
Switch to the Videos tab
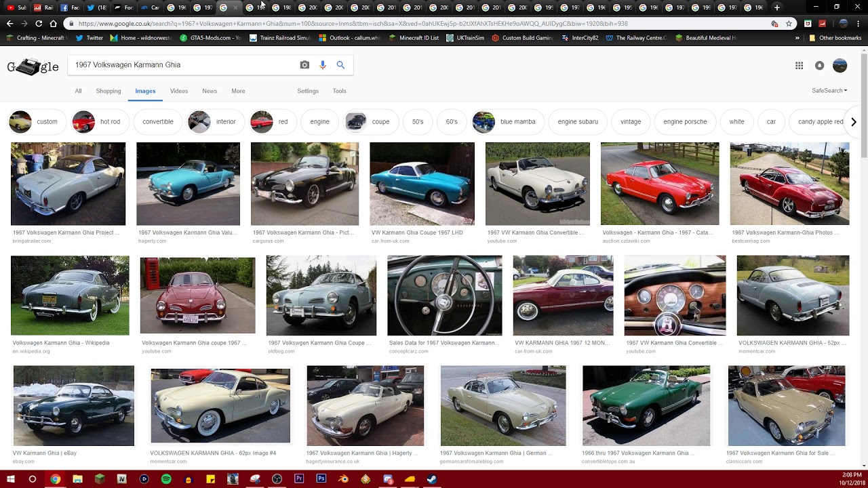click(179, 91)
